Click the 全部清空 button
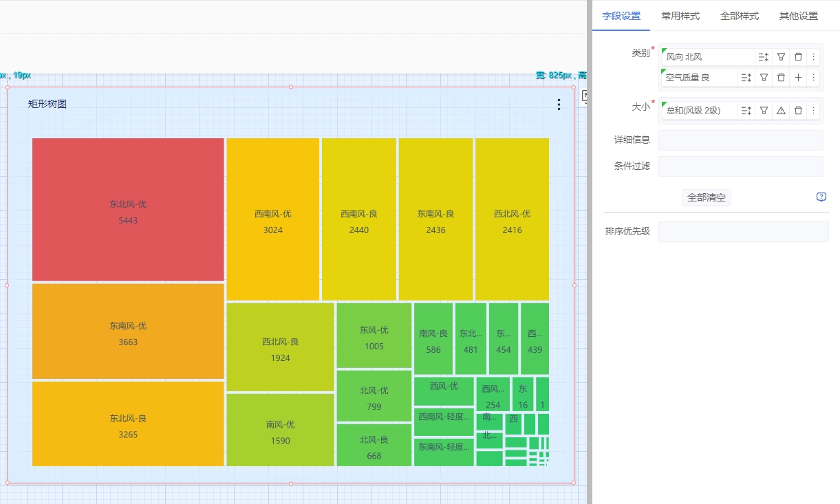This screenshot has width=840, height=504. coord(706,197)
